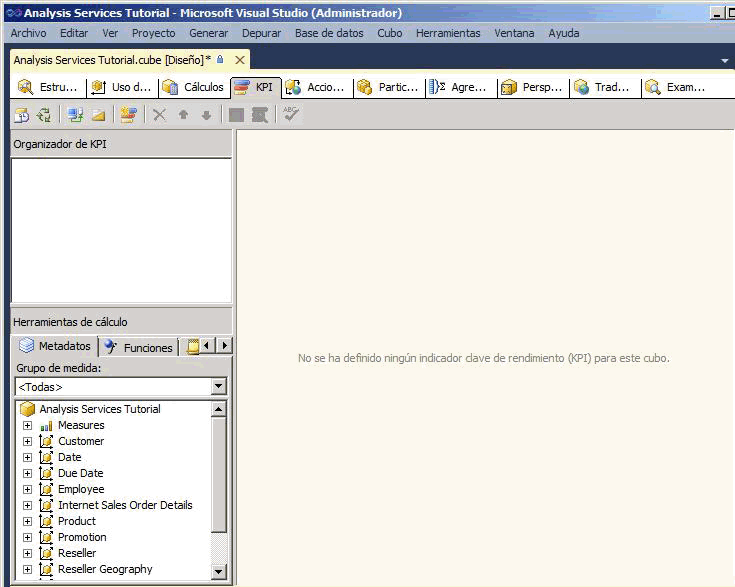Screen dimensions: 735x587
Task: Switch to the Funciones tab
Action: point(139,347)
